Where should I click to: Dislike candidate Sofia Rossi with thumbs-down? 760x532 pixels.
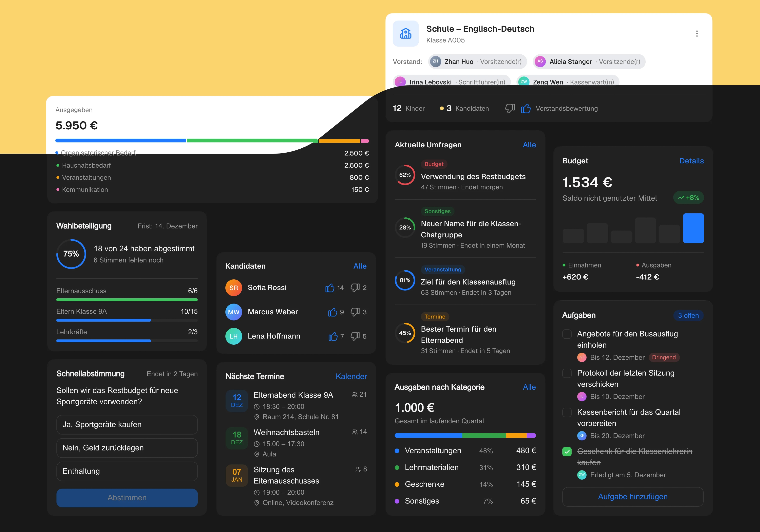tap(355, 288)
